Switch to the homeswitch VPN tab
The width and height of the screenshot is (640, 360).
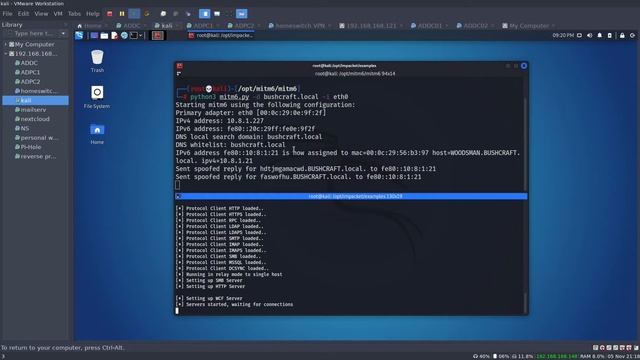point(300,26)
